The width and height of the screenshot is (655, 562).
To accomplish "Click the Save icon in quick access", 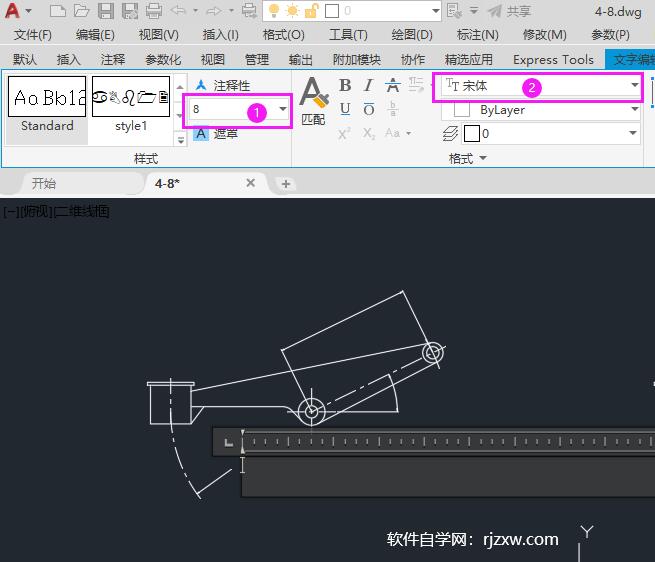I will (x=106, y=11).
